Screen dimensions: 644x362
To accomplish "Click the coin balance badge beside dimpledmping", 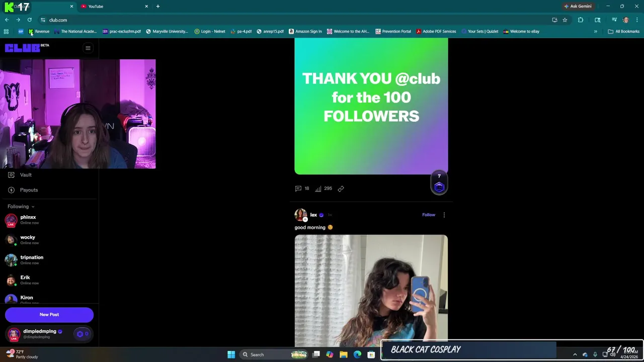I will pos(83,334).
